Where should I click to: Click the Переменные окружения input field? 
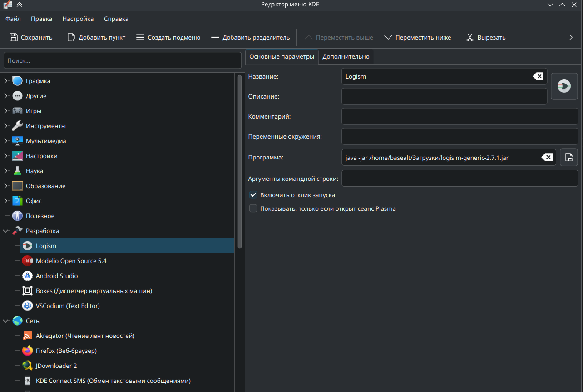point(460,136)
